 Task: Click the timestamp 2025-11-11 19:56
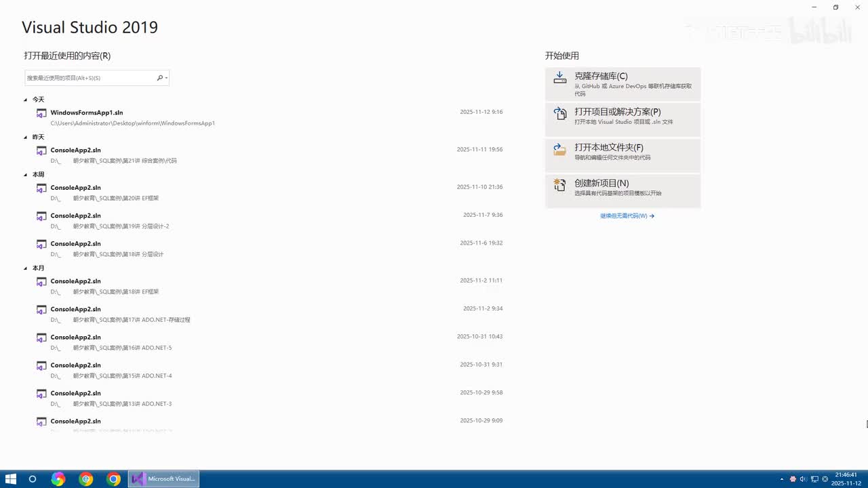(479, 149)
